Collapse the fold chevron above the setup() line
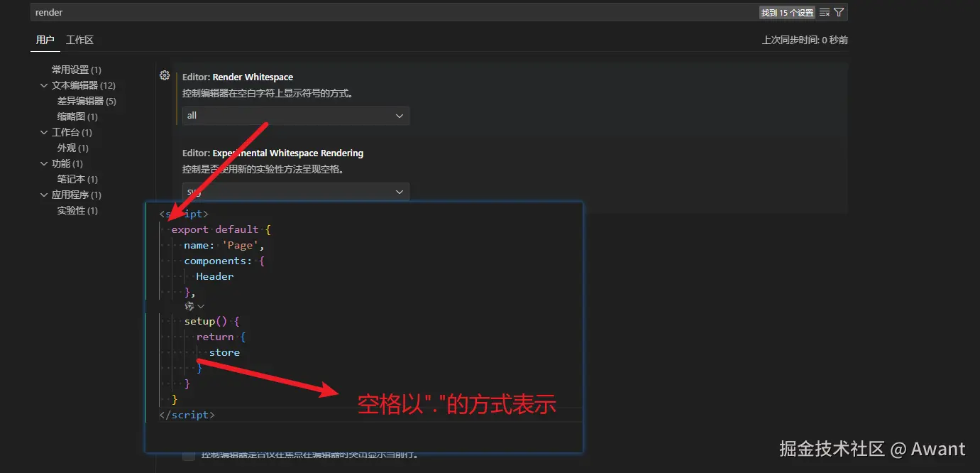980x473 pixels. pos(201,306)
